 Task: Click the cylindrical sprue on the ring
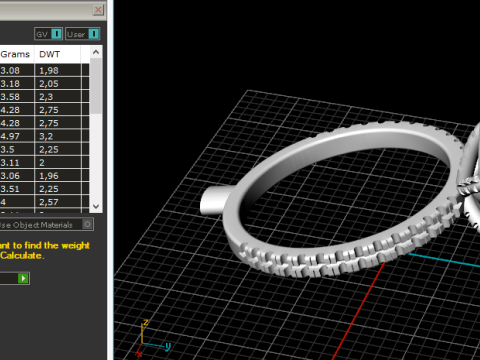(215, 200)
